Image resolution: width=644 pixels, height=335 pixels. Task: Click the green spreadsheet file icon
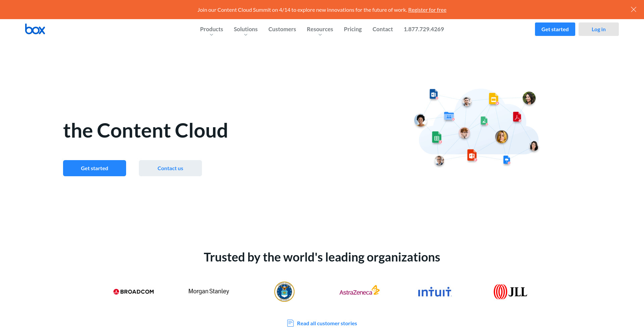[x=436, y=137]
